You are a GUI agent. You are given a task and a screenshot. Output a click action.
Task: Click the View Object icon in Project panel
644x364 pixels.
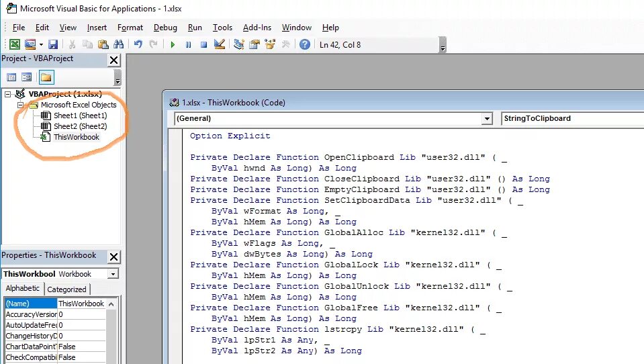point(27,77)
